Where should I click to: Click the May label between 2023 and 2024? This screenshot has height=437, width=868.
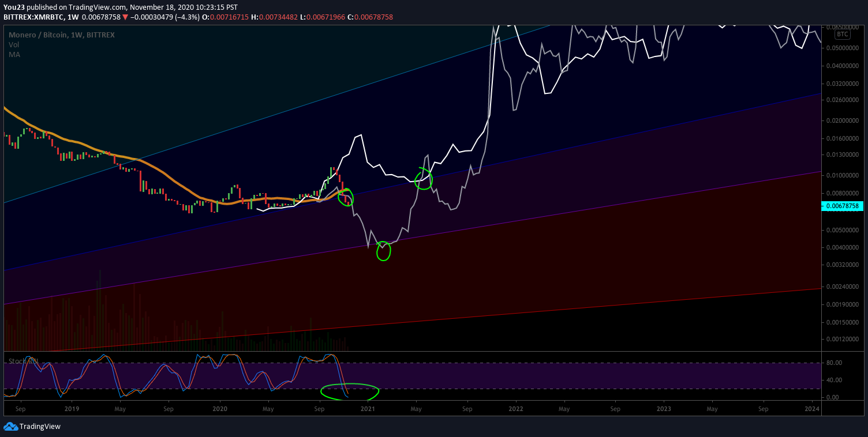pyautogui.click(x=712, y=409)
